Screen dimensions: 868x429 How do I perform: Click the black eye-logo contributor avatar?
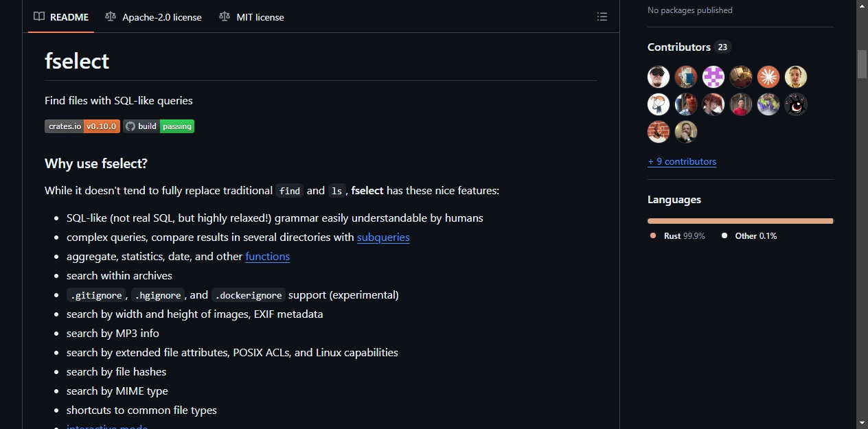tap(796, 104)
